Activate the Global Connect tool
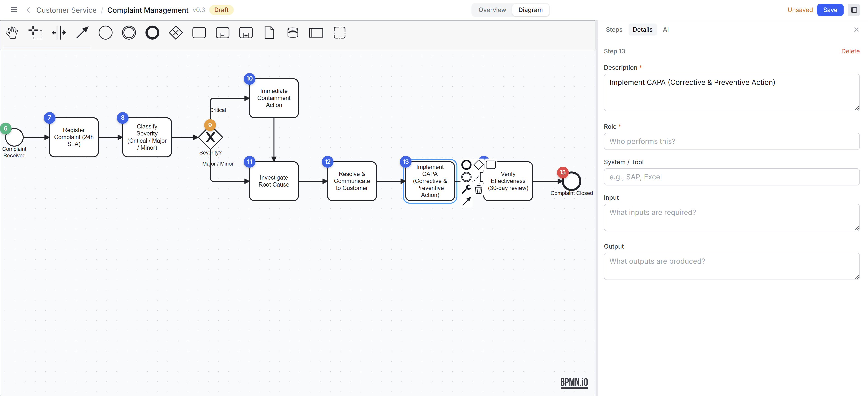The image size is (868, 396). [x=82, y=32]
